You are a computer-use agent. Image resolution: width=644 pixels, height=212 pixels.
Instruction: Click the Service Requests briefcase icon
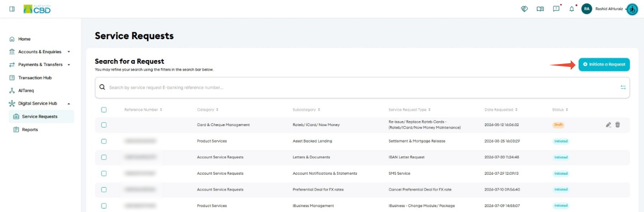(16, 117)
